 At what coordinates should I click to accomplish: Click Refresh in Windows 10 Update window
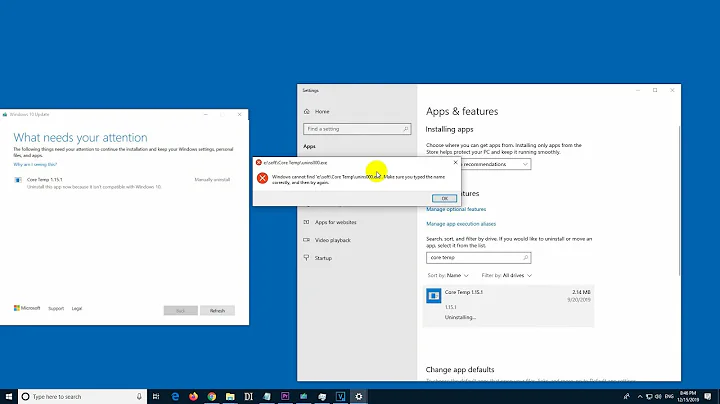(217, 311)
